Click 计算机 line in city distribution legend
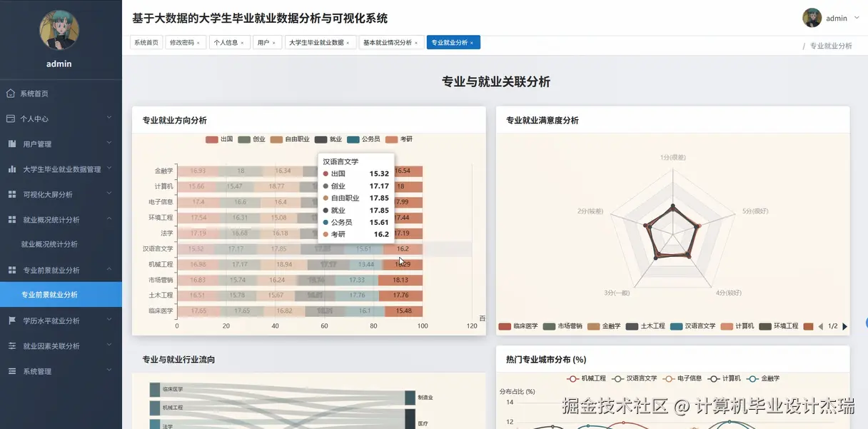This screenshot has height=429, width=868. [x=723, y=379]
